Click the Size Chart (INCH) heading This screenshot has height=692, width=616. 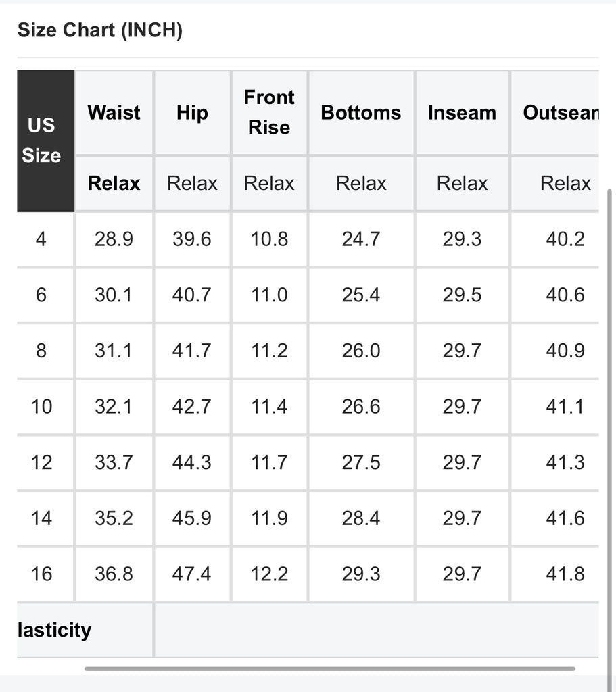[x=100, y=30]
